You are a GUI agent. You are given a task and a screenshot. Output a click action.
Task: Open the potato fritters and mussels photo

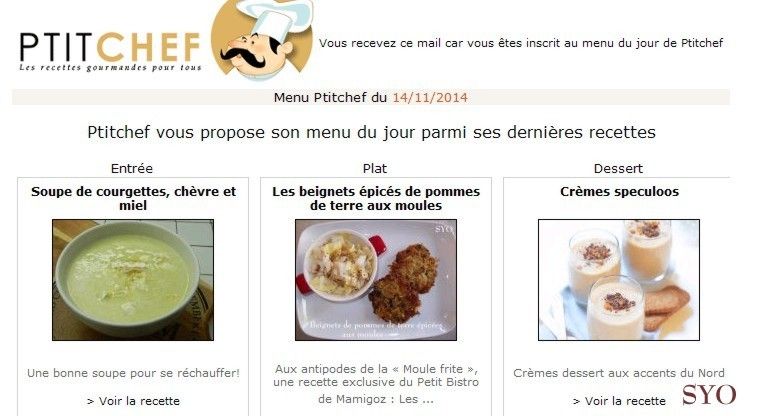[376, 280]
